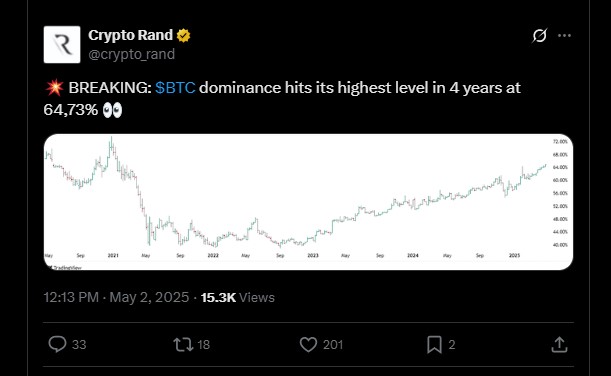Open the @crypto_rand handle link
The width and height of the screenshot is (611, 376).
click(131, 54)
